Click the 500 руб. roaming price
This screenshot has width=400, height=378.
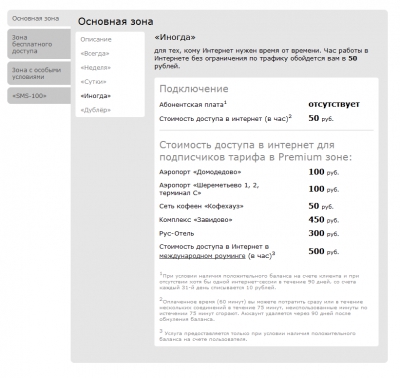click(x=323, y=251)
